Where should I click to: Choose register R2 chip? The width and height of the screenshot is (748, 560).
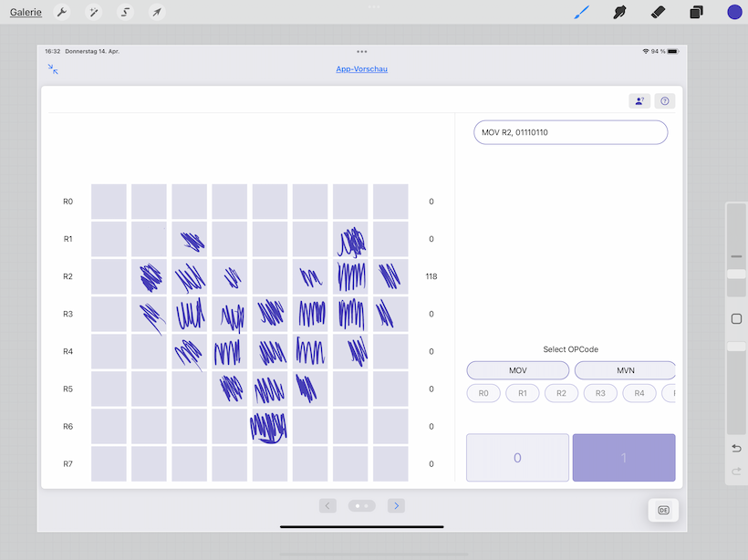[x=561, y=394]
